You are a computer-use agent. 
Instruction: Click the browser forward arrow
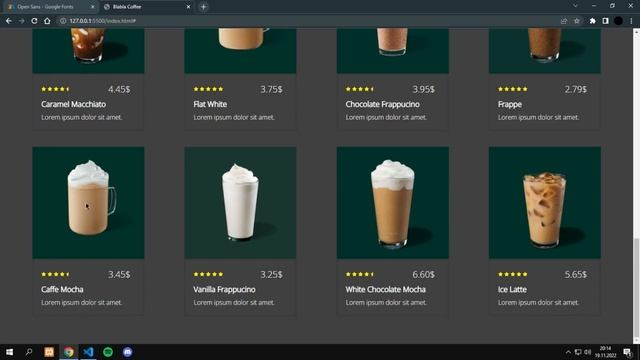tap(22, 21)
